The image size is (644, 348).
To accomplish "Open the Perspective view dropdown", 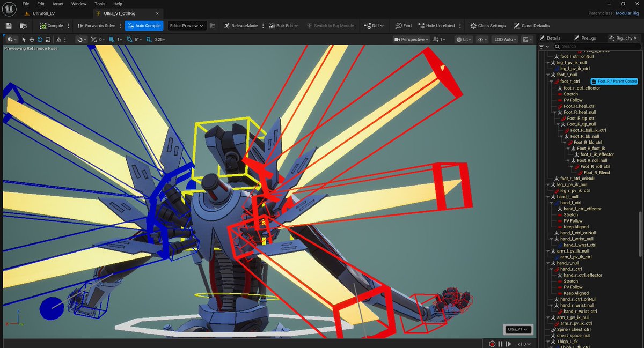I will [x=411, y=39].
